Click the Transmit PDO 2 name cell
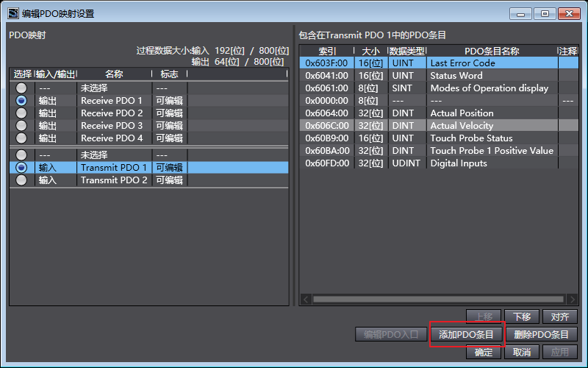Image resolution: width=588 pixels, height=368 pixels. point(115,180)
